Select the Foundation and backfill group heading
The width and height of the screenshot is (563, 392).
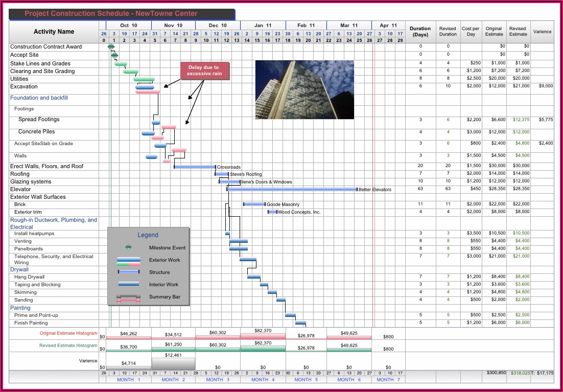39,98
